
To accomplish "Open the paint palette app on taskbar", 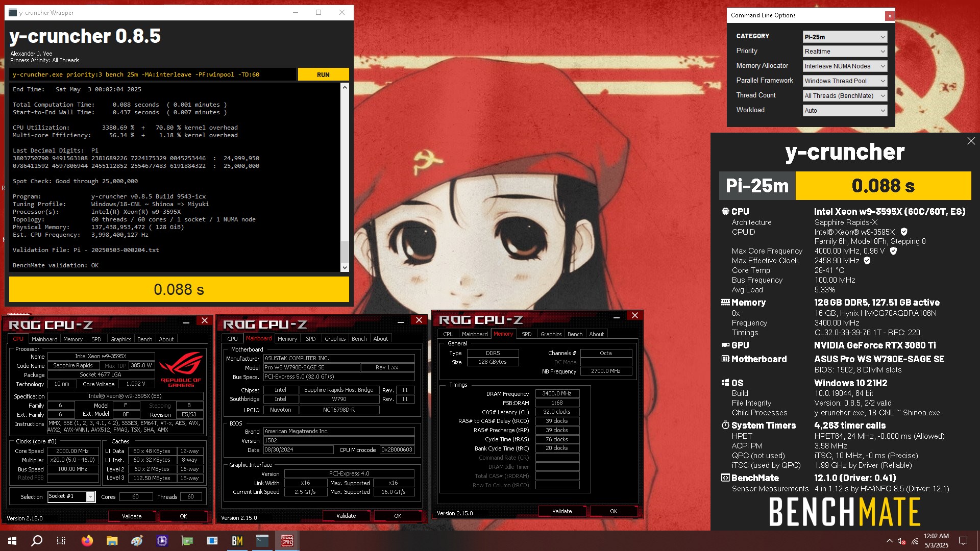I will click(137, 541).
